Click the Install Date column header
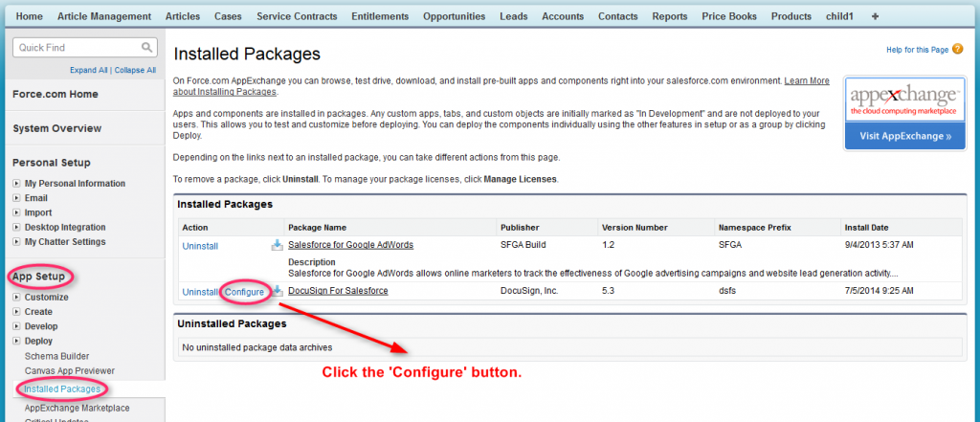 [x=866, y=228]
